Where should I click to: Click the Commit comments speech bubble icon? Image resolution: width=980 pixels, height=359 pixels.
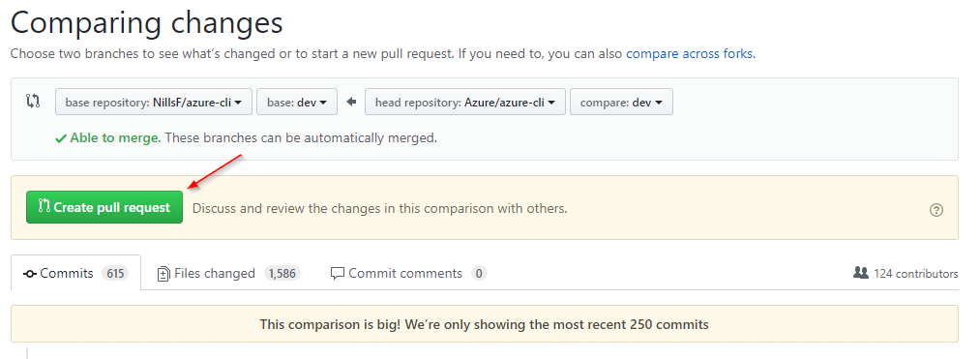tap(338, 273)
